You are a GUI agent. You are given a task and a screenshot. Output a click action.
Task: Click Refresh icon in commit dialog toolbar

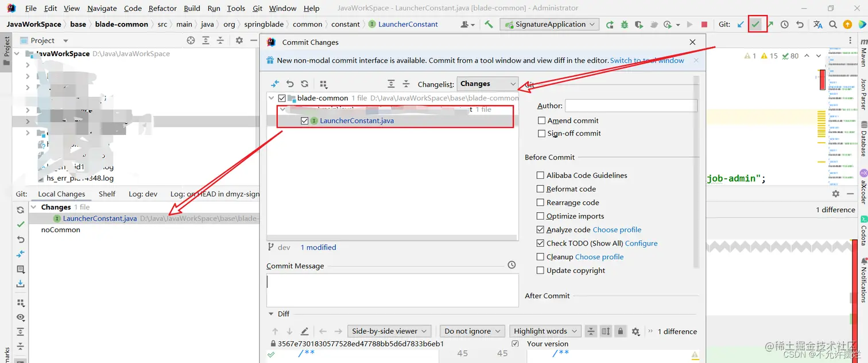pyautogui.click(x=305, y=84)
